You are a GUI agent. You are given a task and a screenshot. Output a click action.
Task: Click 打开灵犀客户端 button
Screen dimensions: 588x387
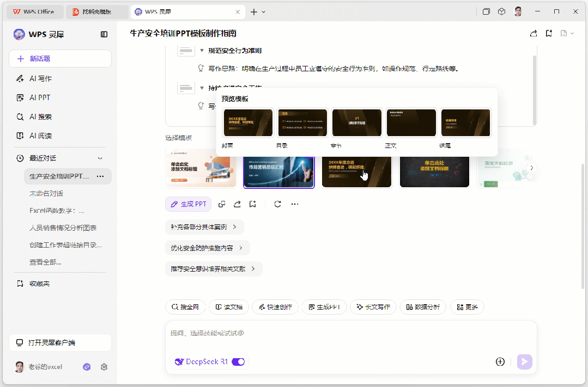coord(60,343)
